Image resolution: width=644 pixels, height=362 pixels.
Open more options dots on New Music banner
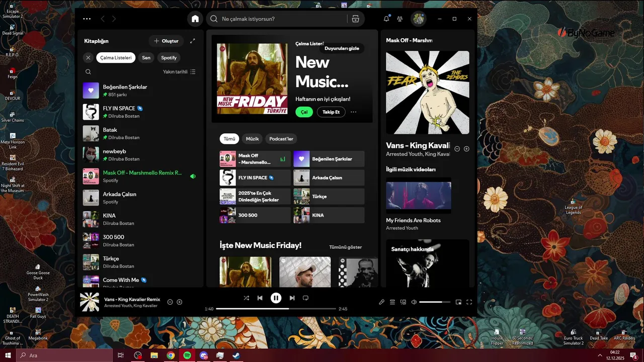(x=353, y=112)
